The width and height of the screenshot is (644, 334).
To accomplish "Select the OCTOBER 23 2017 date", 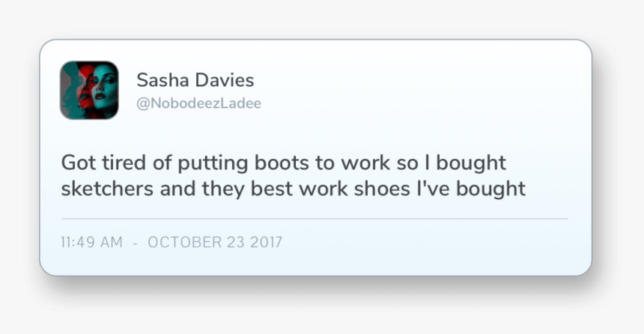I will coord(215,243).
